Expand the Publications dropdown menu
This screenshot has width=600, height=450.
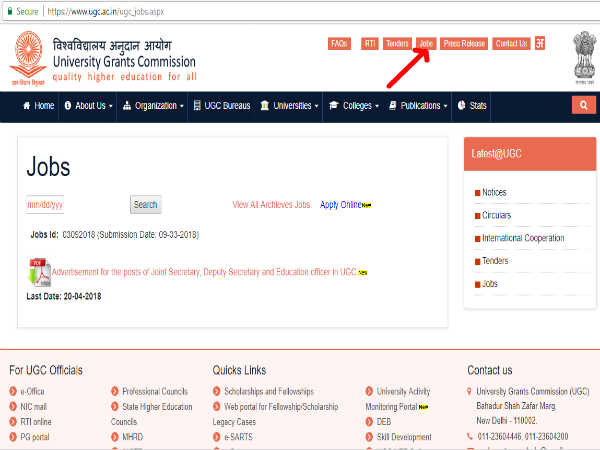[418, 106]
